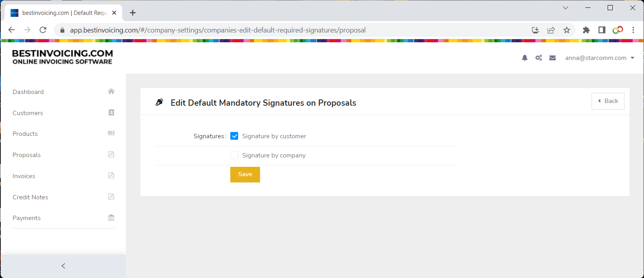Save the signature settings
The height and width of the screenshot is (278, 644).
pos(245,175)
